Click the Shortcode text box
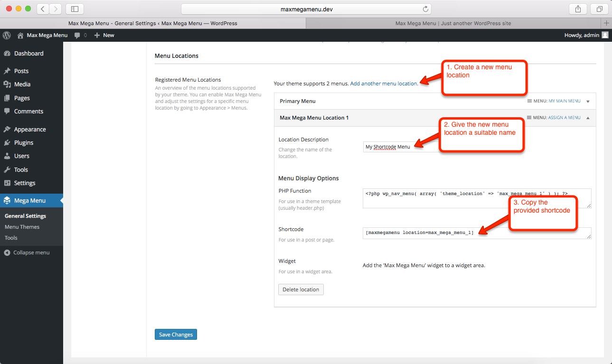Image resolution: width=612 pixels, height=364 pixels. [x=477, y=233]
